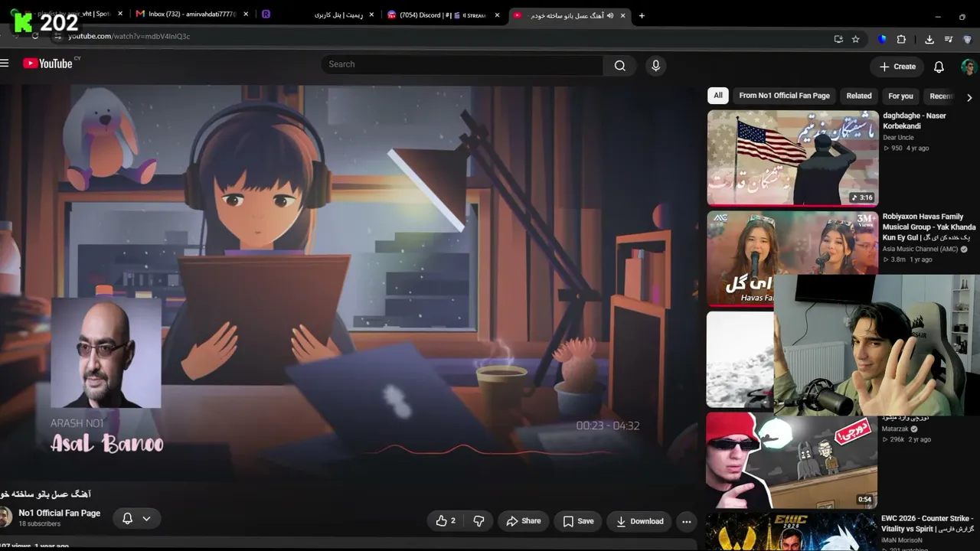Close the active YouTube tab
This screenshot has width=980, height=551.
pyautogui.click(x=622, y=15)
